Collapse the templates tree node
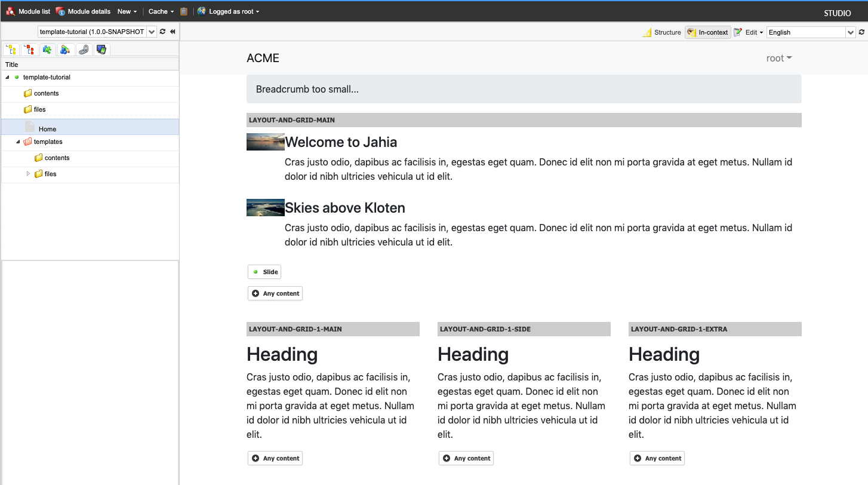Screen dimensions: 868x485 coord(18,142)
